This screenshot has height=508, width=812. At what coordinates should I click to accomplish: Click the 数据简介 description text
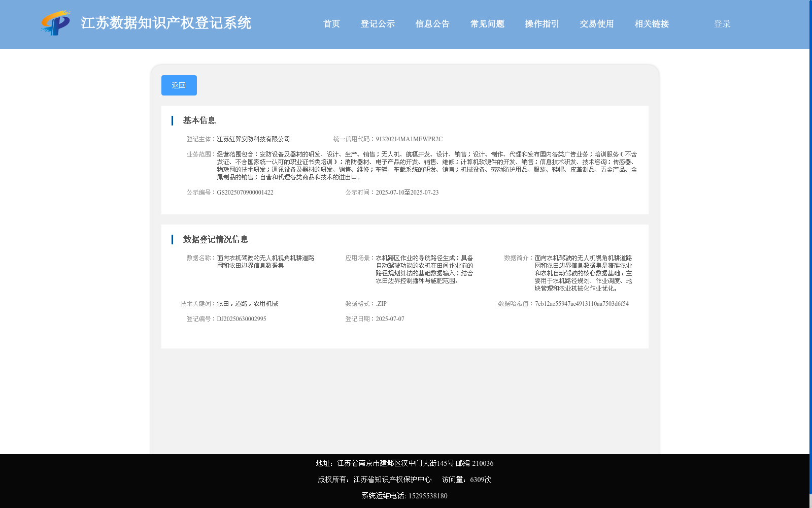click(583, 273)
